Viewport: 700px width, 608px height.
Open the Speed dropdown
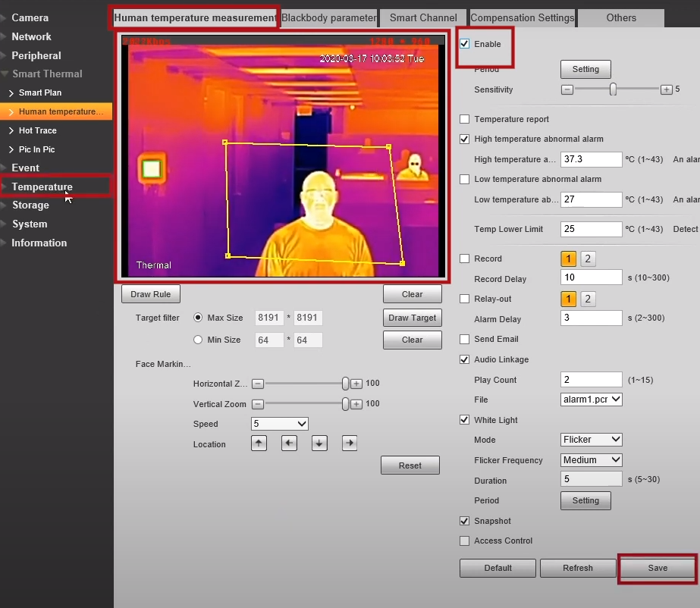click(x=281, y=424)
